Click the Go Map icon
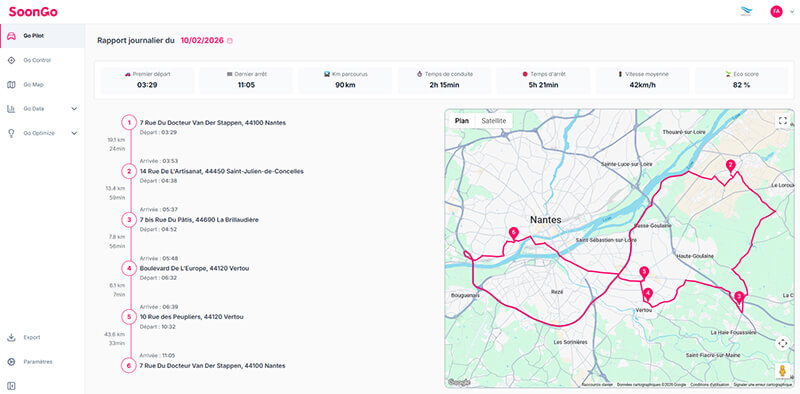 tap(11, 84)
